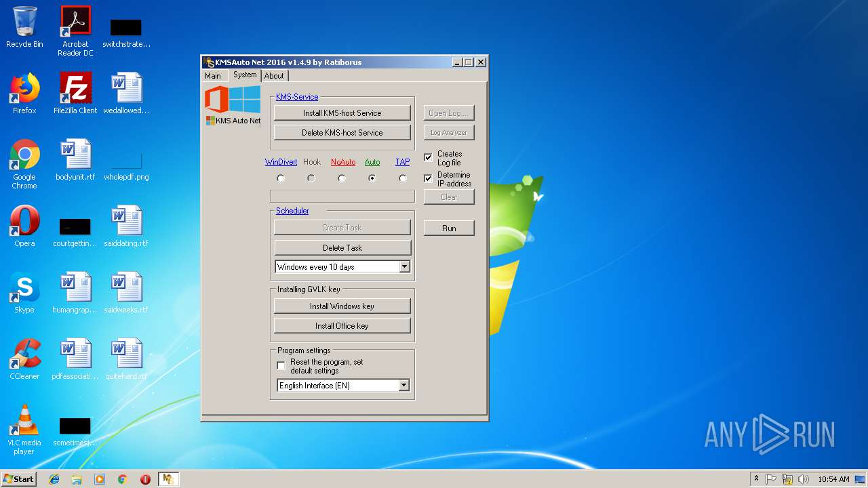Viewport: 868px width, 488px height.
Task: Click the volume icon in system tray
Action: (x=804, y=479)
